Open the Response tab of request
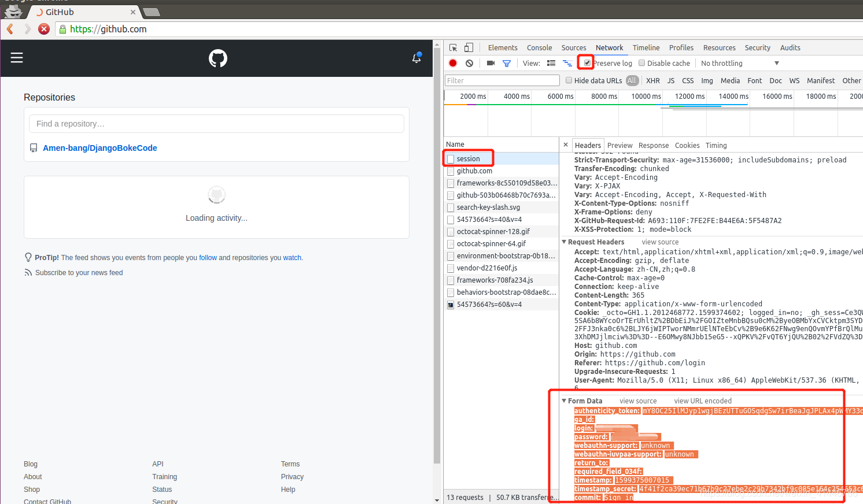863x504 pixels. click(x=654, y=145)
